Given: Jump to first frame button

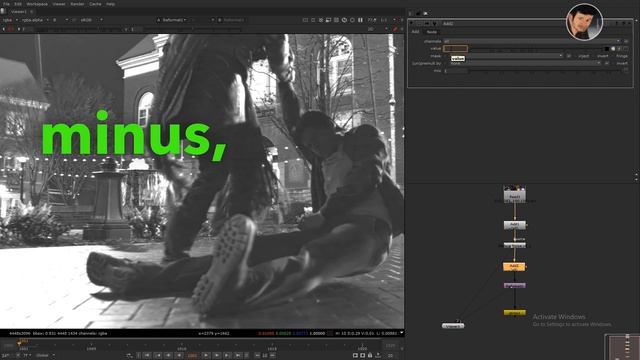Looking at the screenshot, I should pyautogui.click(x=147, y=356).
